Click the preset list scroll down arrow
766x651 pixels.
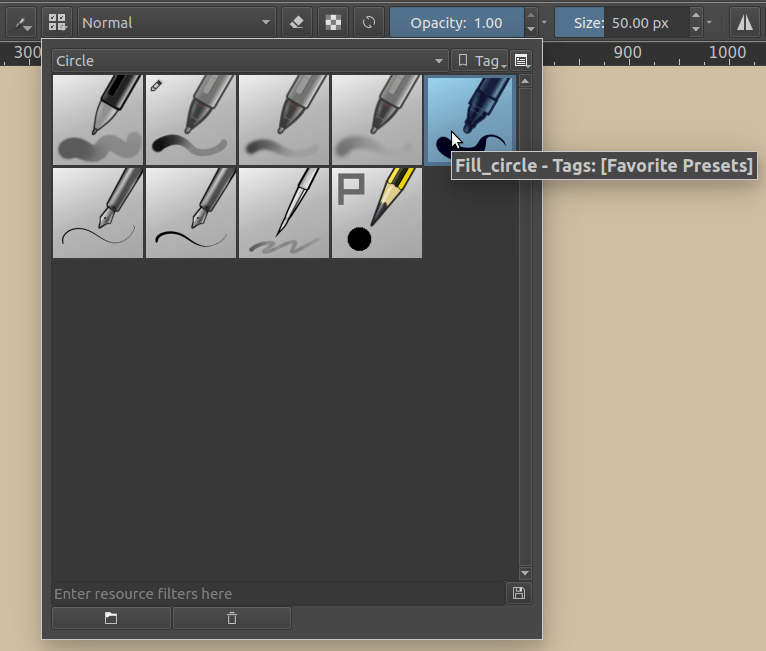(x=525, y=573)
